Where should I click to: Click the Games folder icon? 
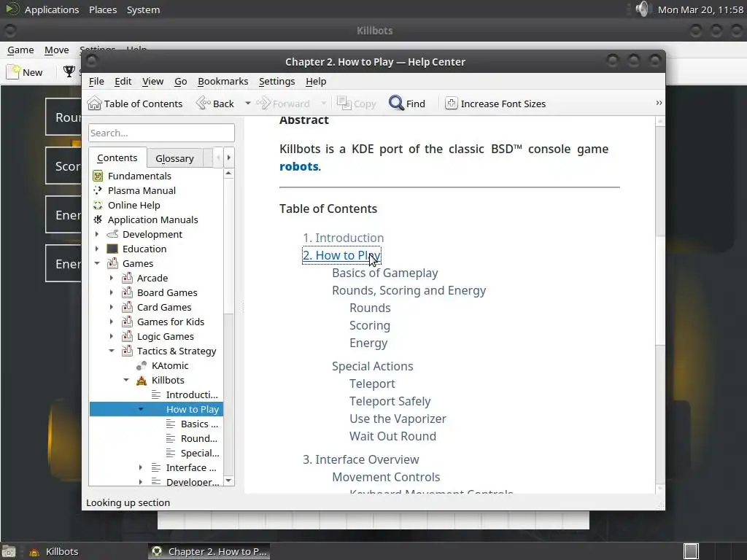pos(112,263)
